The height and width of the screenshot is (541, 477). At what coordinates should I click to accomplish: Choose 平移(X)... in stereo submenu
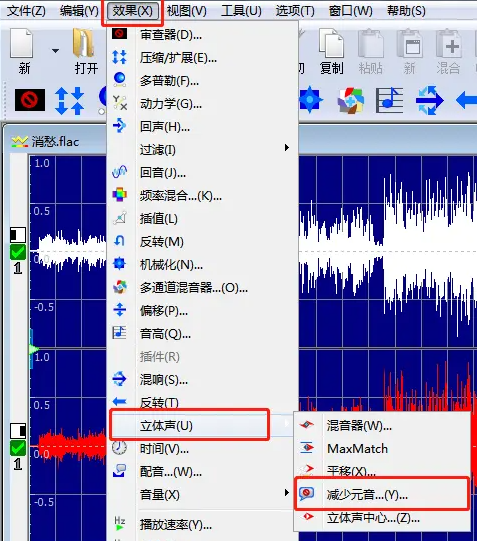(x=382, y=470)
